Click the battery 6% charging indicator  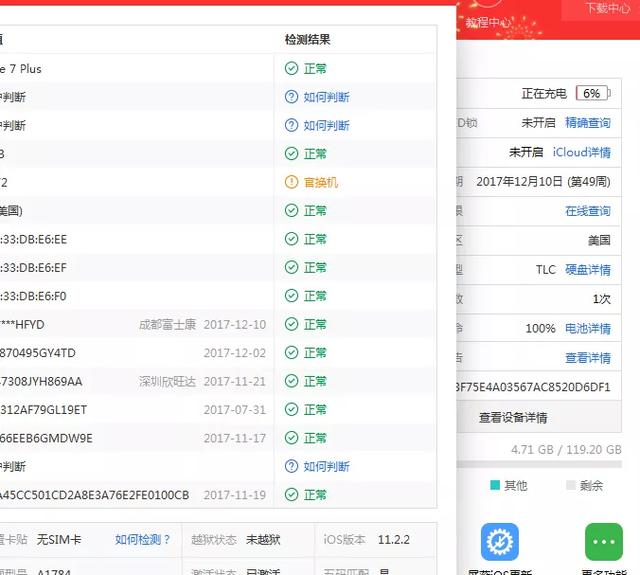click(591, 93)
